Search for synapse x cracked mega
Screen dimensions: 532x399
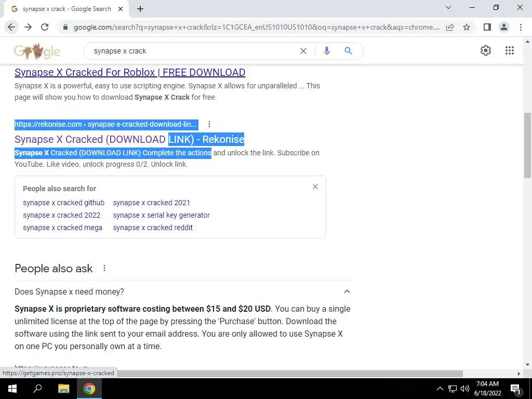point(62,228)
